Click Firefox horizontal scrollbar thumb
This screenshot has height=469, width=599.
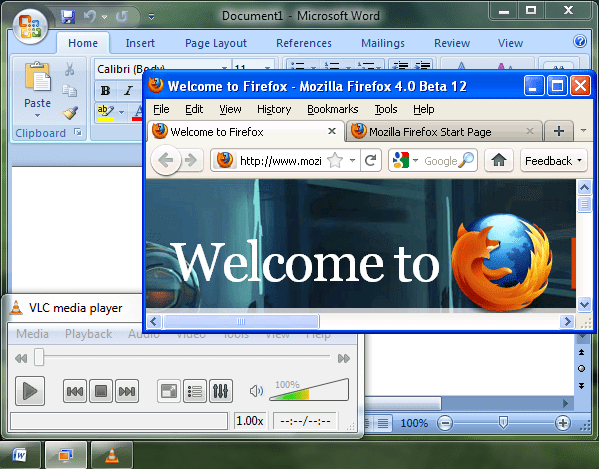pos(241,322)
